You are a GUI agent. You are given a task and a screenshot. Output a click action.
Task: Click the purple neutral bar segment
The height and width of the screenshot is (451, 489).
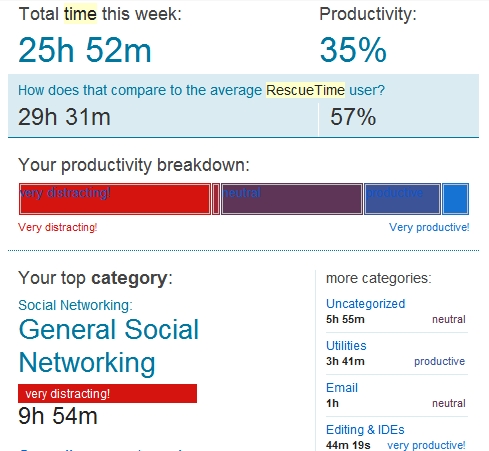pyautogui.click(x=292, y=199)
